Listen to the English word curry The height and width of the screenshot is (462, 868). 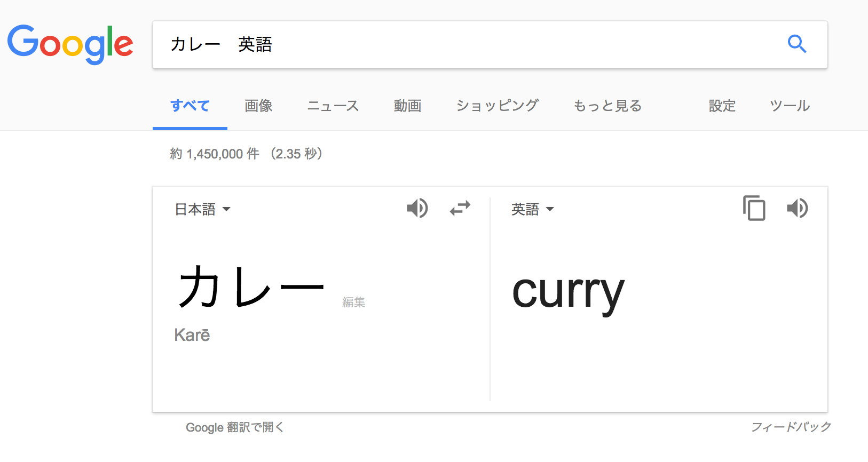pyautogui.click(x=798, y=208)
